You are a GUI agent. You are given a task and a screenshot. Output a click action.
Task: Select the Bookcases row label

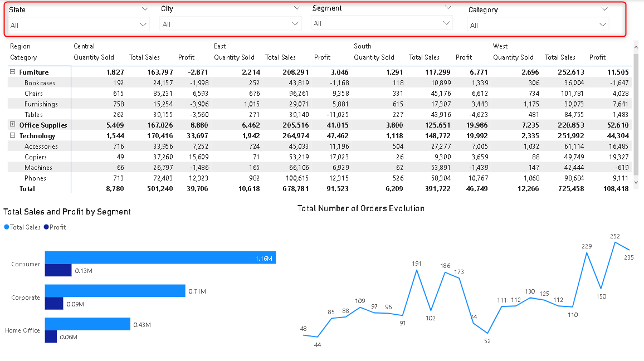pos(40,83)
